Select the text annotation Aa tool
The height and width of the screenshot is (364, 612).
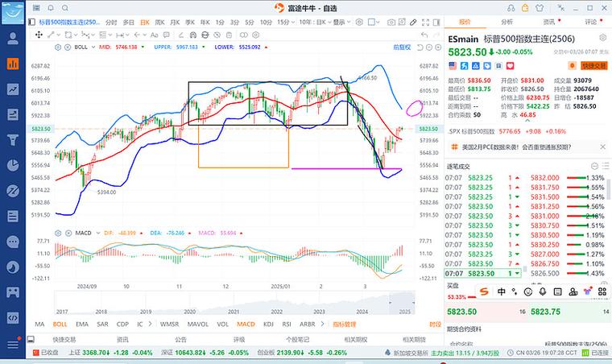[x=154, y=35]
